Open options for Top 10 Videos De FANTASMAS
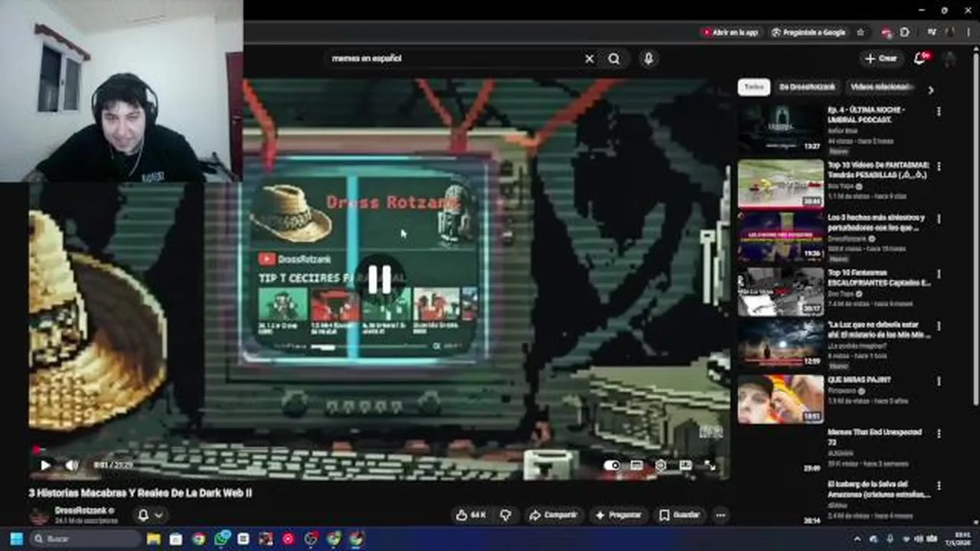 (939, 166)
